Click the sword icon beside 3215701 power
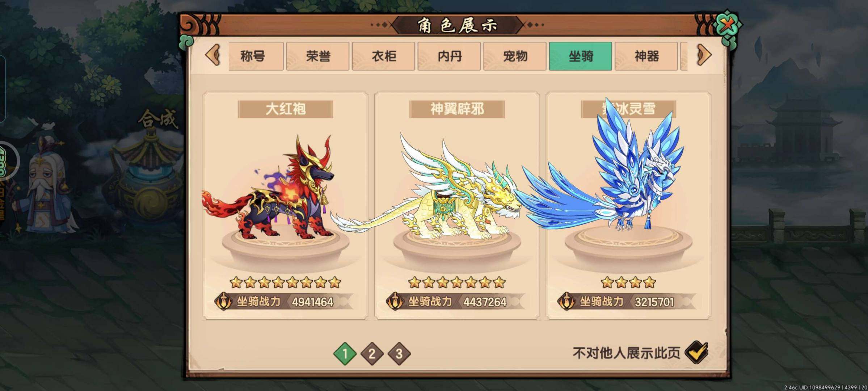 tap(567, 301)
